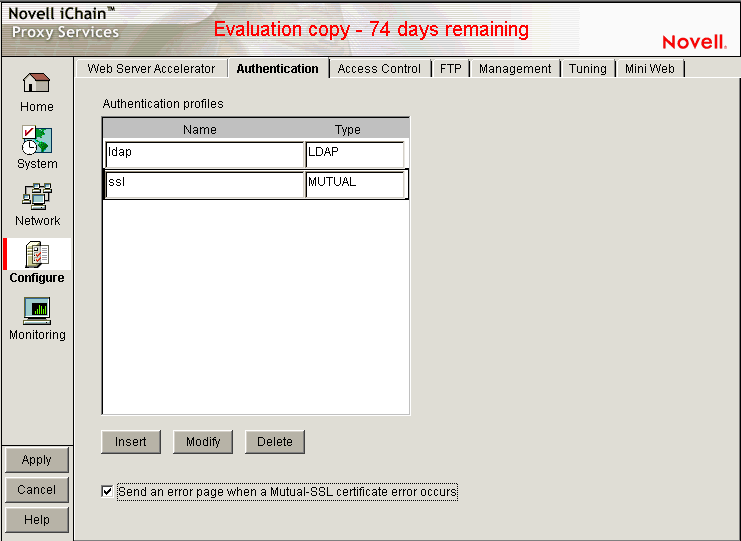The image size is (741, 541).
Task: Select the ldap profile name field
Action: pos(204,154)
